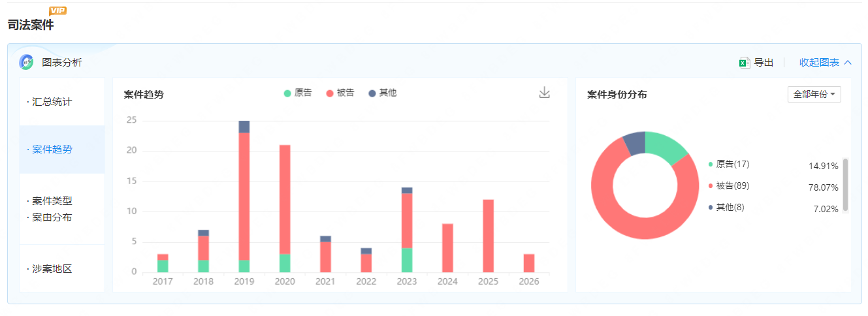The width and height of the screenshot is (868, 316).
Task: Open the 全部年份 year dropdown
Action: coord(814,94)
